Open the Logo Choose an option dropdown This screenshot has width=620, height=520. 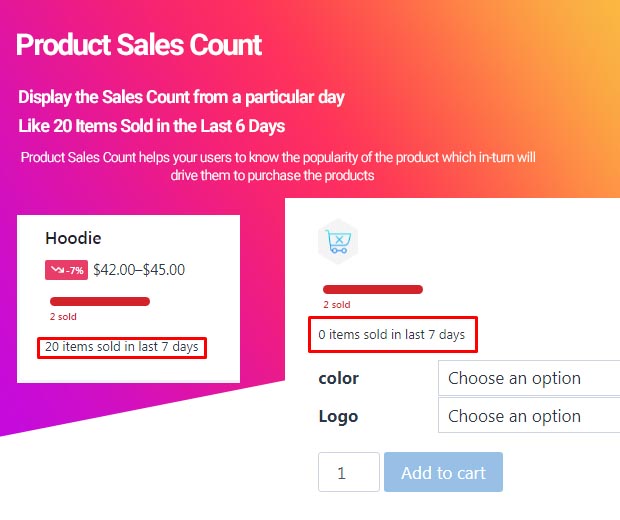pos(528,416)
